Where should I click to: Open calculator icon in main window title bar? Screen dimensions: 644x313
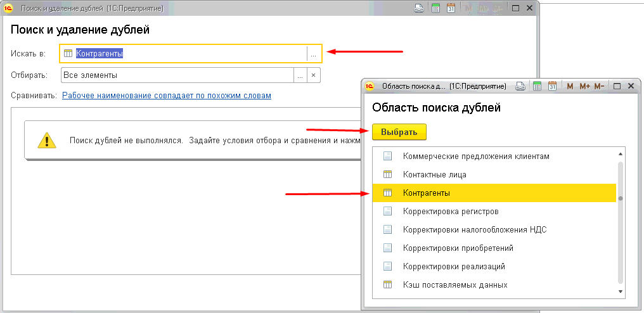pyautogui.click(x=435, y=8)
